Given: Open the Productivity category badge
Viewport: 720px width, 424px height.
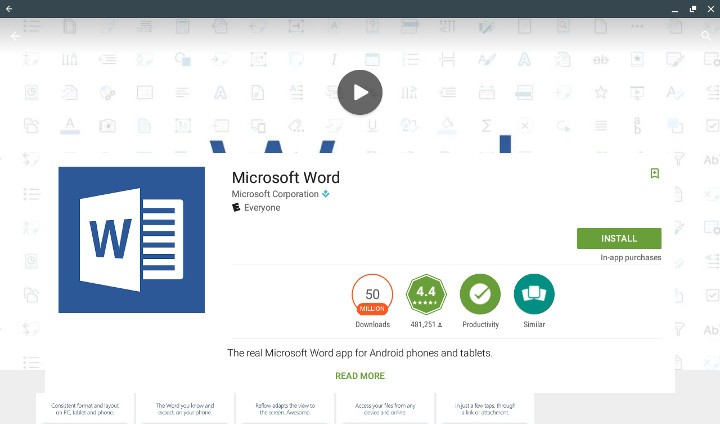Looking at the screenshot, I should 480,294.
